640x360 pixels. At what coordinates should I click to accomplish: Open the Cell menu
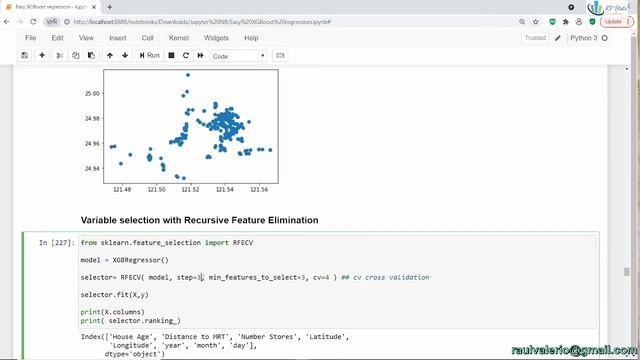pyautogui.click(x=147, y=38)
